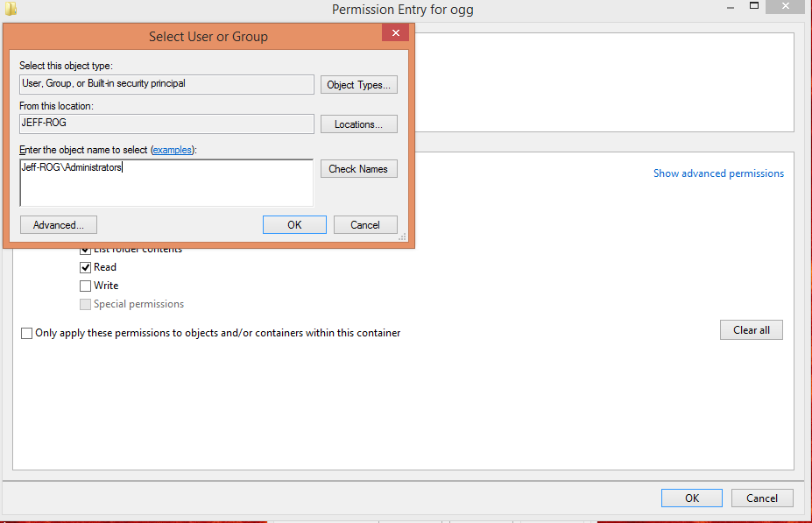812x523 pixels.
Task: Cancel the Select User or Group dialog
Action: [x=365, y=225]
